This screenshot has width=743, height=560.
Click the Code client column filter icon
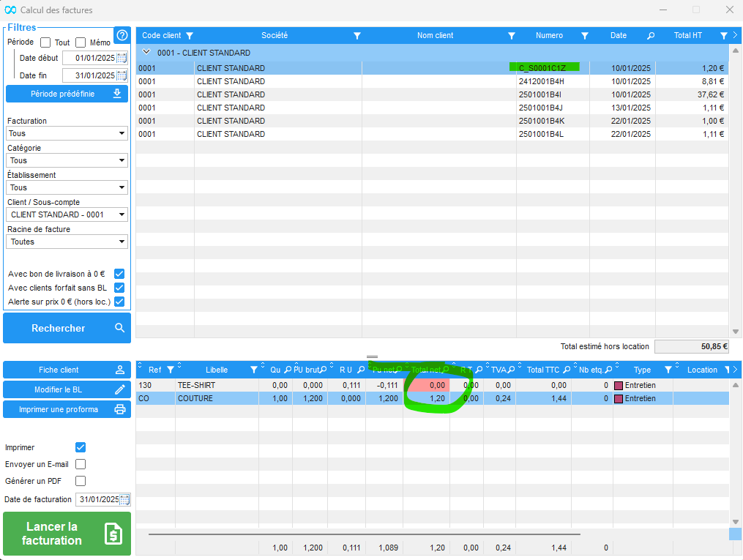[190, 36]
